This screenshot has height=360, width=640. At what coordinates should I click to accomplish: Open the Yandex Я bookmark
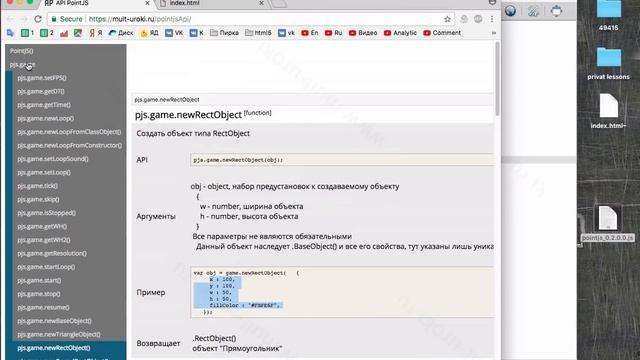[96, 33]
